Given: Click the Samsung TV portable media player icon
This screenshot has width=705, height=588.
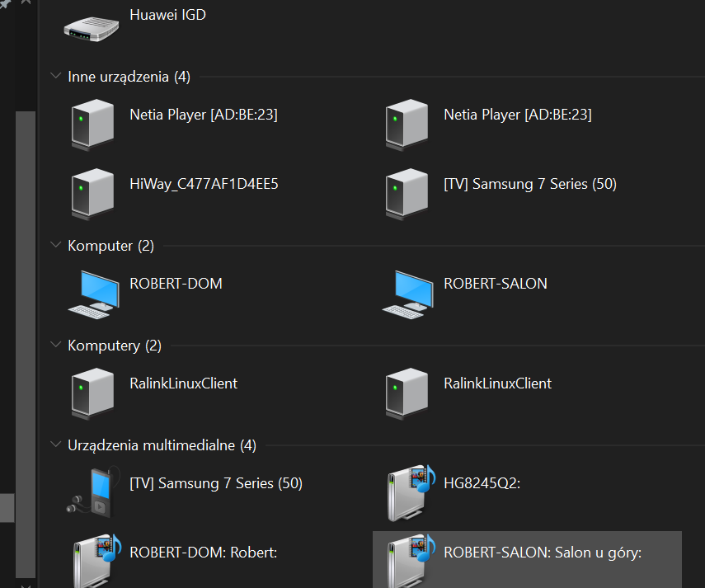Looking at the screenshot, I should pos(93,492).
